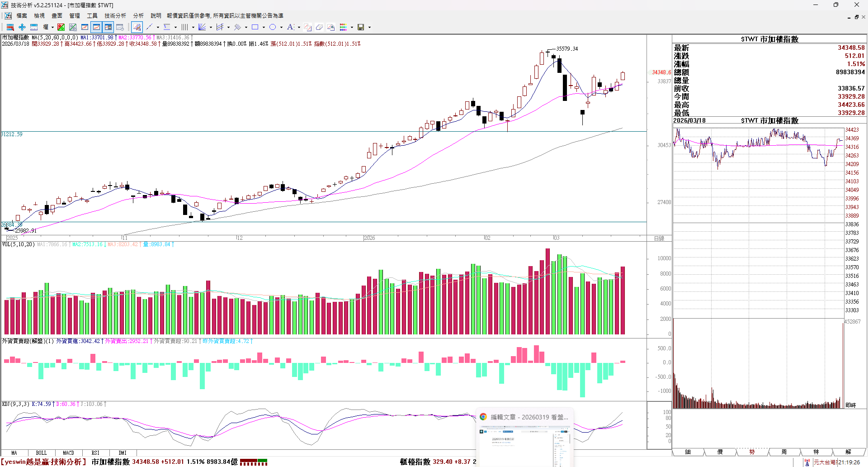The width and height of the screenshot is (868, 467).
Task: Switch to the 周 tab
Action: [x=784, y=452]
